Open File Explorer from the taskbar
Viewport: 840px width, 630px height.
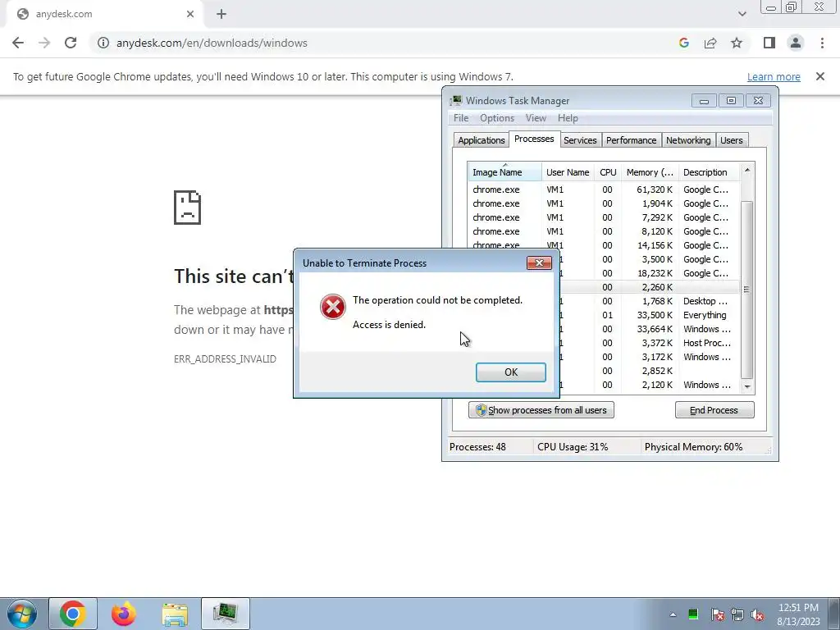tap(175, 614)
